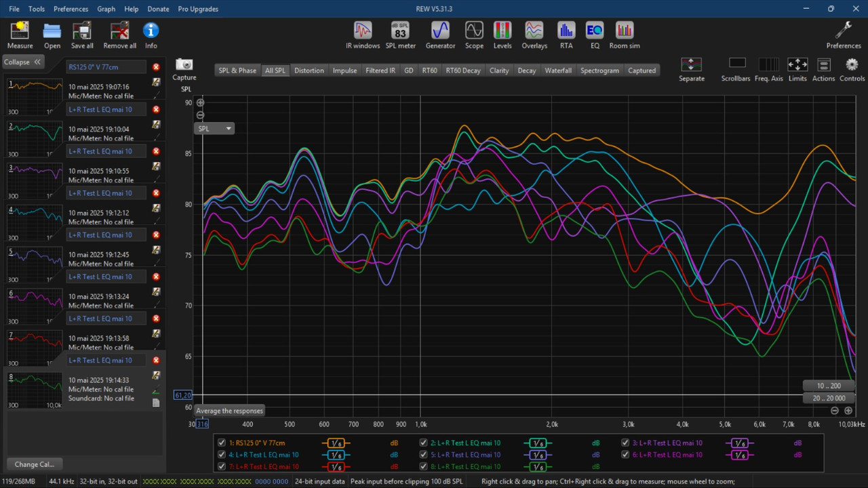Viewport: 868px width, 488px height.
Task: Uncheck trace 8: L+R Test L EQ
Action: [x=423, y=467]
